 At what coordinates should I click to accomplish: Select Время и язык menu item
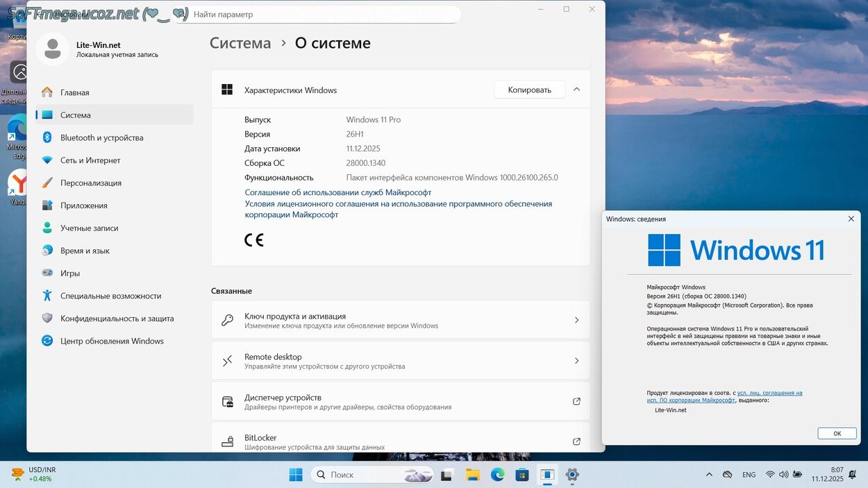[x=85, y=251]
